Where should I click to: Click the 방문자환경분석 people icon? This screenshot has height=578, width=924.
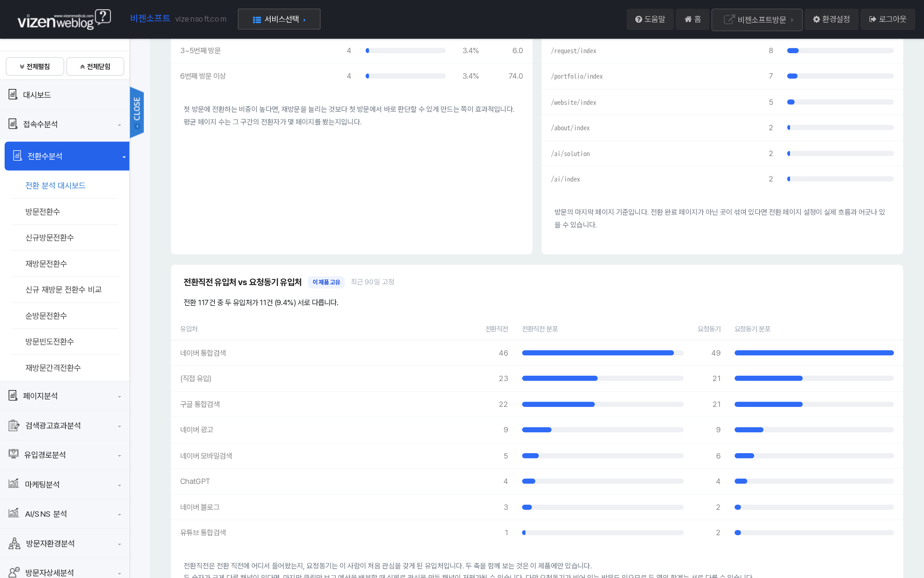pyautogui.click(x=14, y=543)
